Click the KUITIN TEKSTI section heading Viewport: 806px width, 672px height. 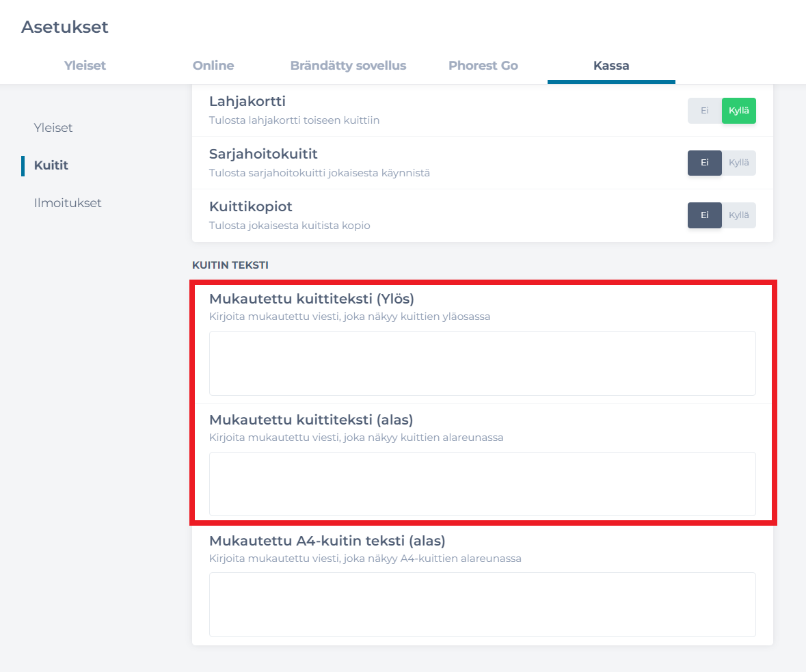click(230, 265)
